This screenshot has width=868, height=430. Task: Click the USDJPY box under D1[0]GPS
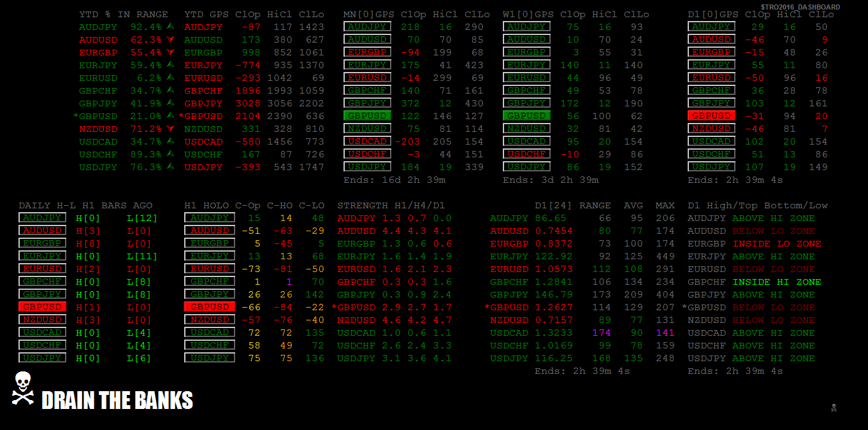click(x=711, y=167)
